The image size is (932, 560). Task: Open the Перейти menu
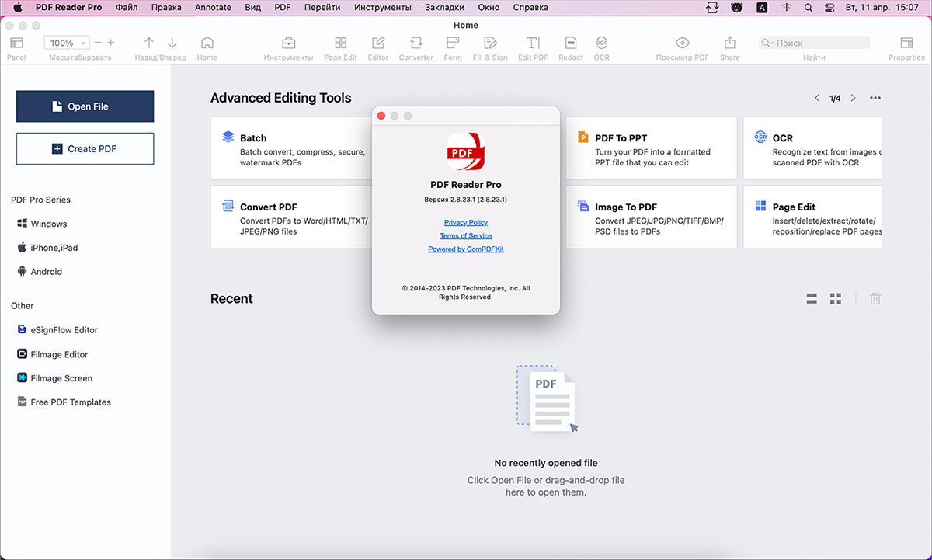(x=322, y=8)
